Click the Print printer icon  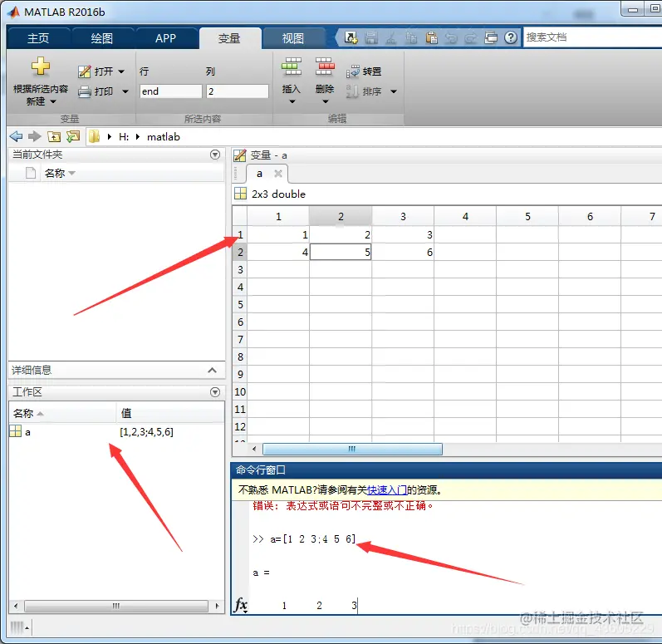(x=85, y=91)
